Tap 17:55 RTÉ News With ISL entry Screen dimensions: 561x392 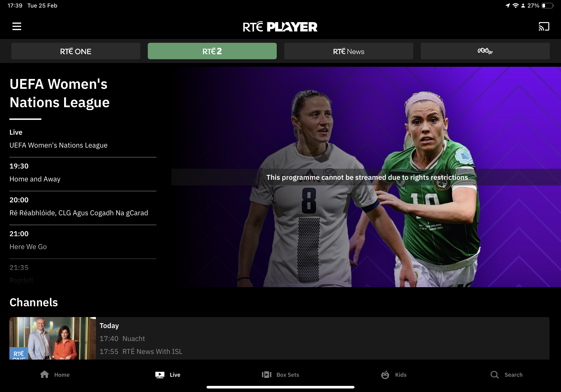(x=141, y=351)
